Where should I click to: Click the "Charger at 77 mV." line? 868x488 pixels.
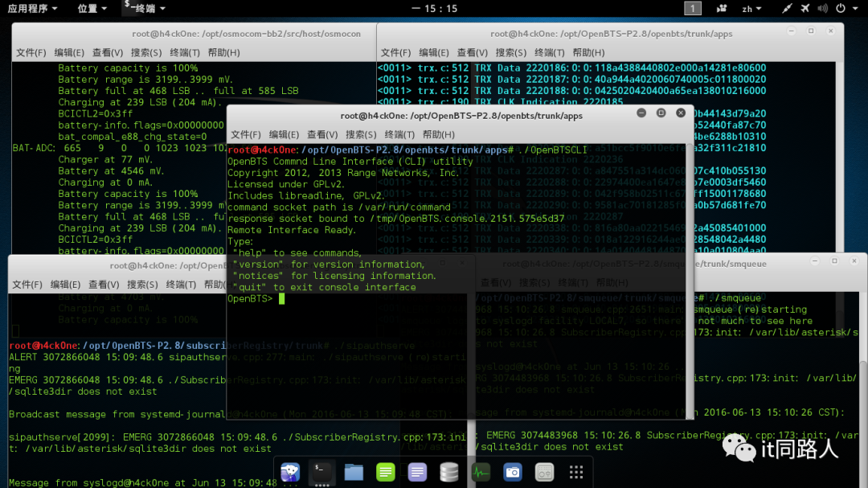(x=106, y=159)
